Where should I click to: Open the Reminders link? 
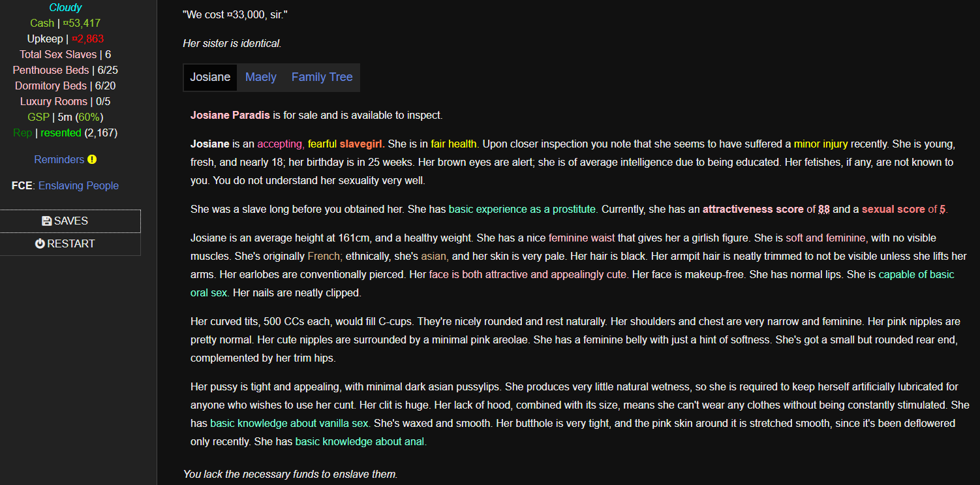[59, 160]
